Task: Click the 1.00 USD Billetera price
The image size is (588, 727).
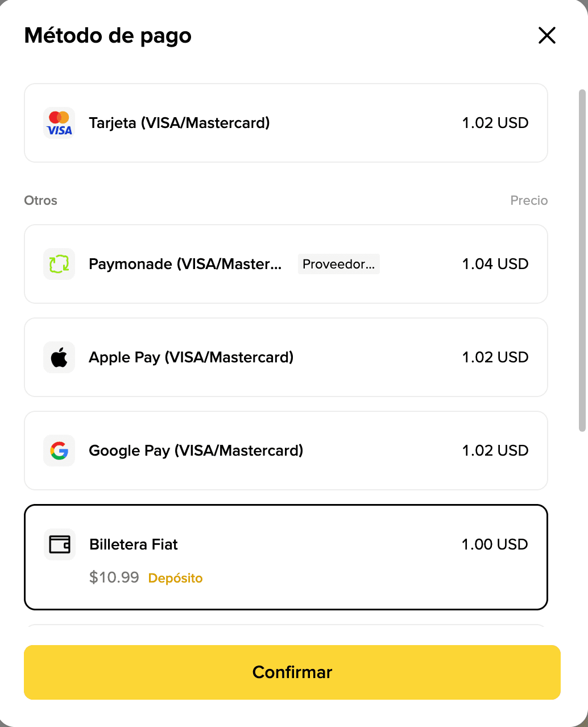Action: tap(495, 544)
